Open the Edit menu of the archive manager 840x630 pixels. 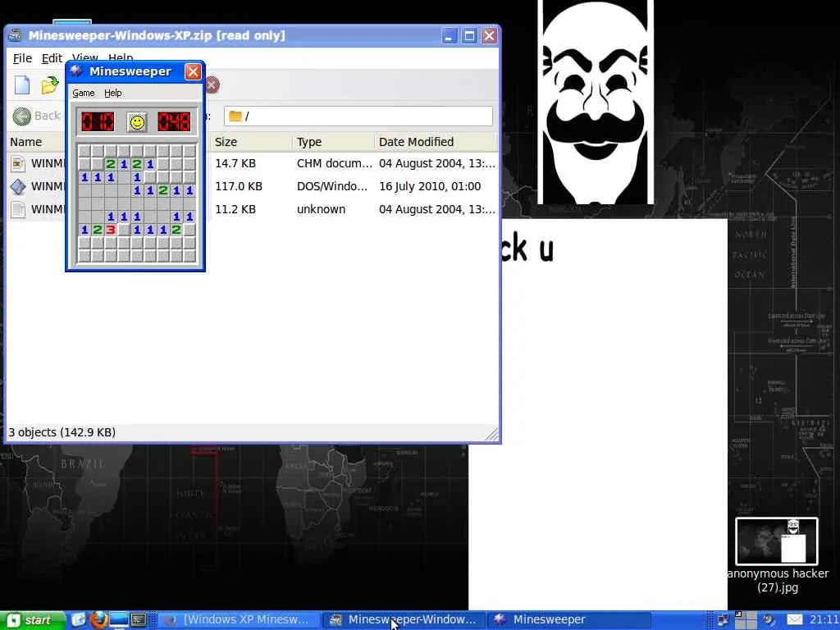[52, 58]
